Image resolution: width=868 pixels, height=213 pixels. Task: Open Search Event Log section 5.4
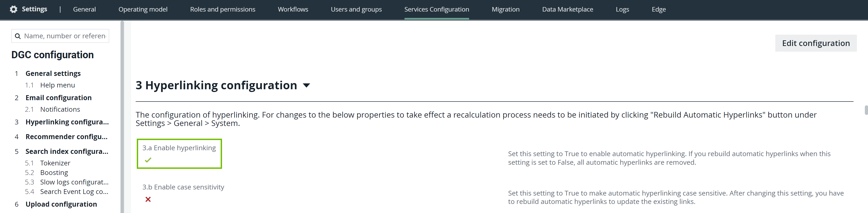tap(74, 192)
